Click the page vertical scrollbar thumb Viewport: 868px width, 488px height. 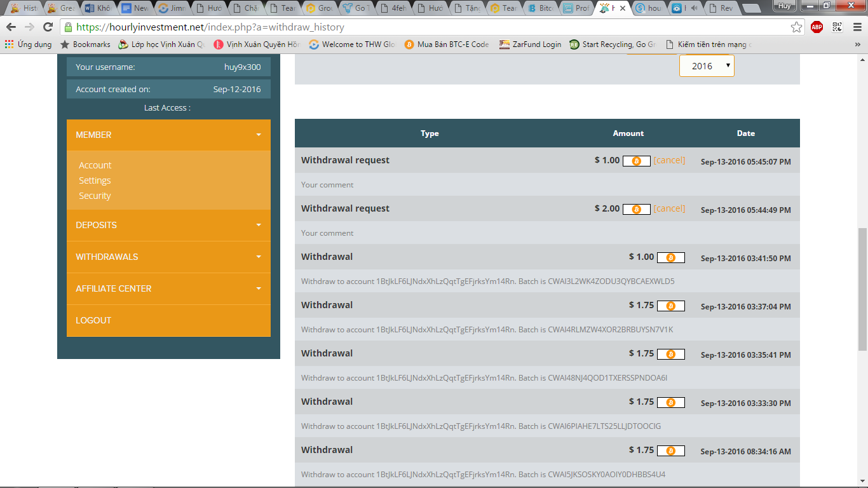pyautogui.click(x=862, y=289)
